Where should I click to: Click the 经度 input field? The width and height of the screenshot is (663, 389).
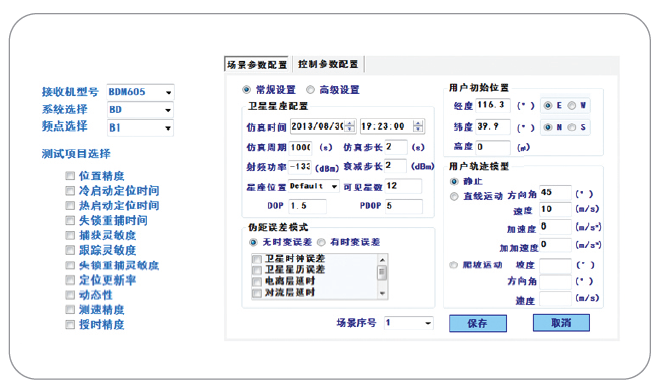click(493, 105)
